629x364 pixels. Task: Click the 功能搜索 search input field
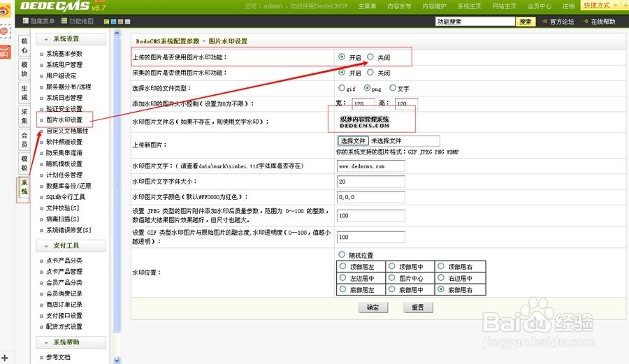(475, 22)
